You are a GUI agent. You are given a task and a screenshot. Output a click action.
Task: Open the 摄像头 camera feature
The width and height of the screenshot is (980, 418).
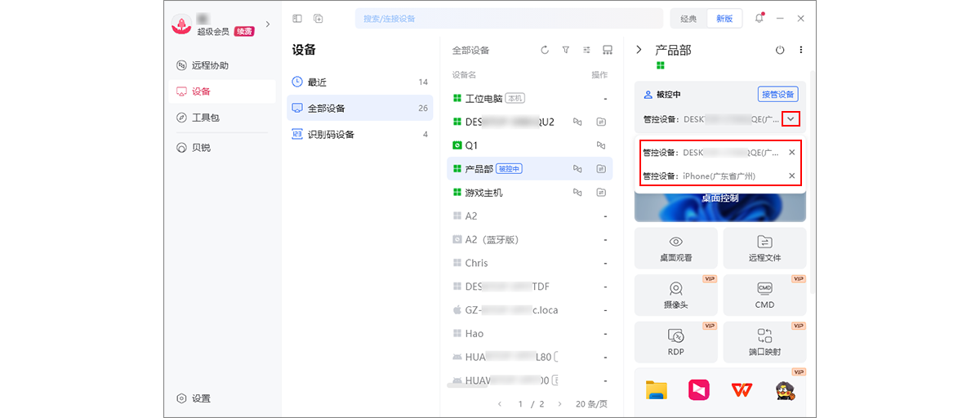[x=676, y=296]
